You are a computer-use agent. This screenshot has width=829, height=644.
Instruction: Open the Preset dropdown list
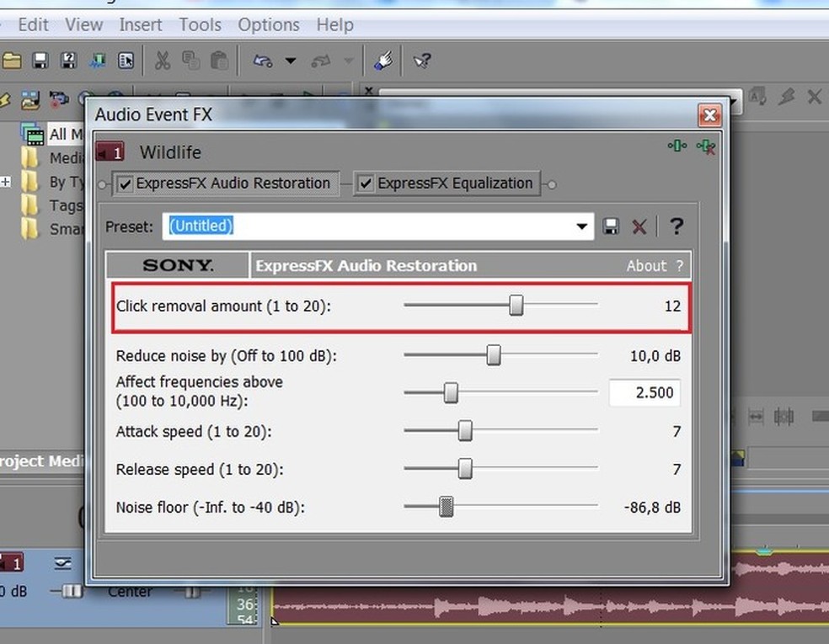tap(581, 226)
